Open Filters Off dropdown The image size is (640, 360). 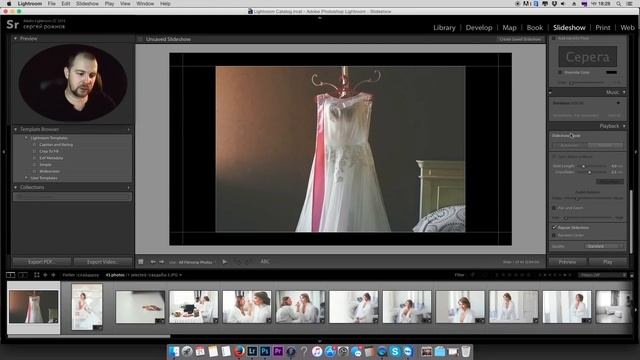click(x=602, y=275)
